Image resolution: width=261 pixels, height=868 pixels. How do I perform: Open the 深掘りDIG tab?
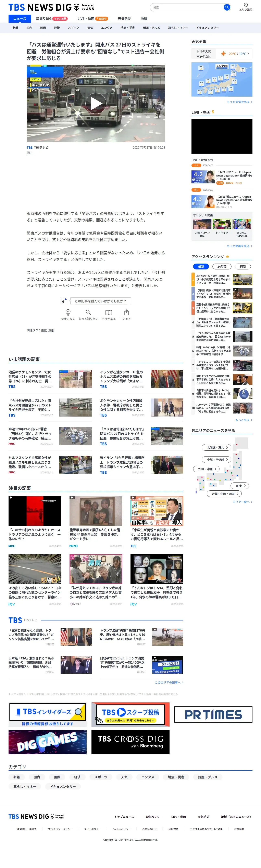click(x=51, y=18)
